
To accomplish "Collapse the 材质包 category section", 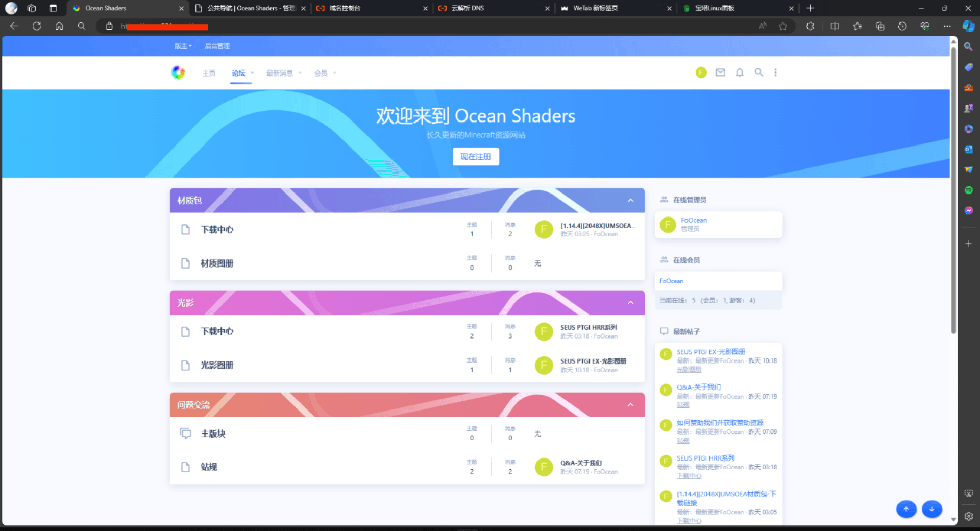I will click(631, 201).
